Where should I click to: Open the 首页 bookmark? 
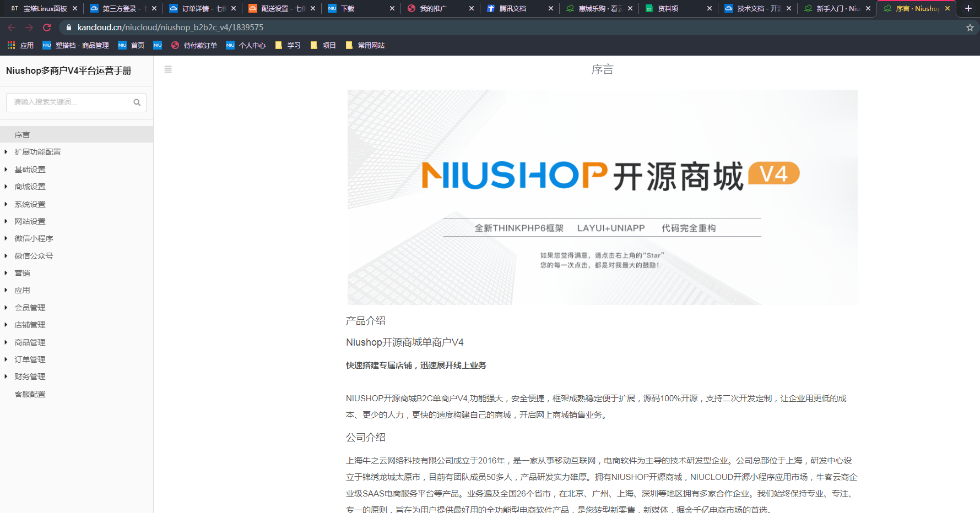(x=131, y=45)
